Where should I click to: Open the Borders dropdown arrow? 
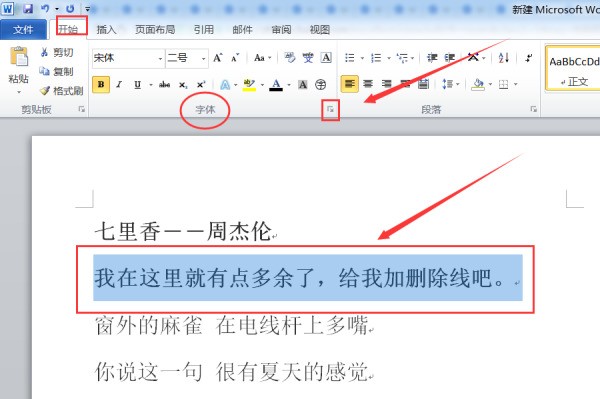click(516, 84)
